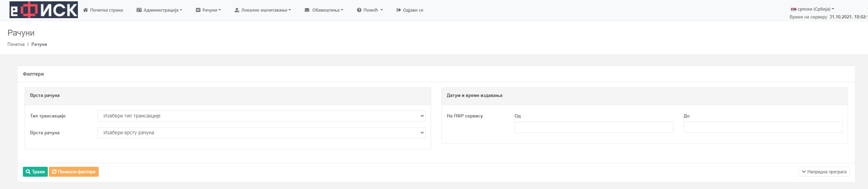Click the Поништи филтере button
This screenshot has width=868, height=189.
74,172
